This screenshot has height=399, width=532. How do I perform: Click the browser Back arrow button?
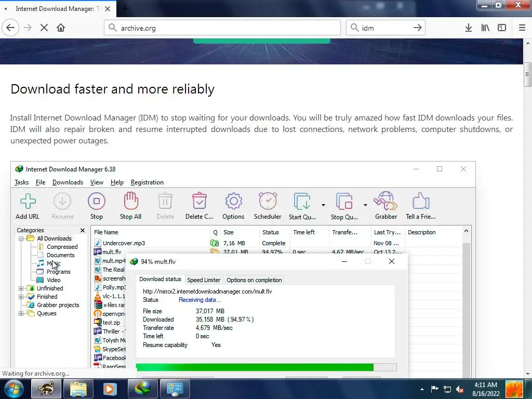pos(10,28)
